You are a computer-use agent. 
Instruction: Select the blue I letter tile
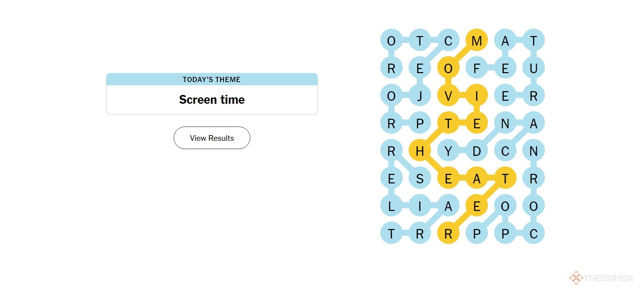point(420,206)
